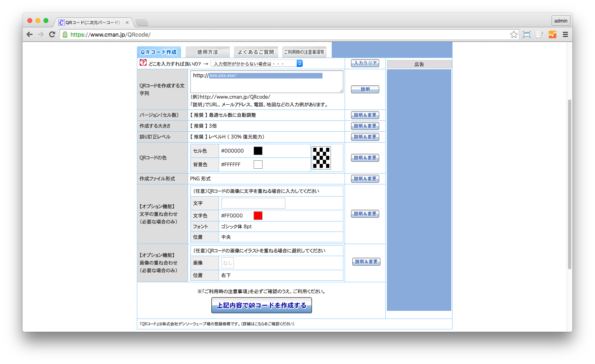Screen dimensions: 595x364
Task: Click the admin profile button
Action: [560, 21]
